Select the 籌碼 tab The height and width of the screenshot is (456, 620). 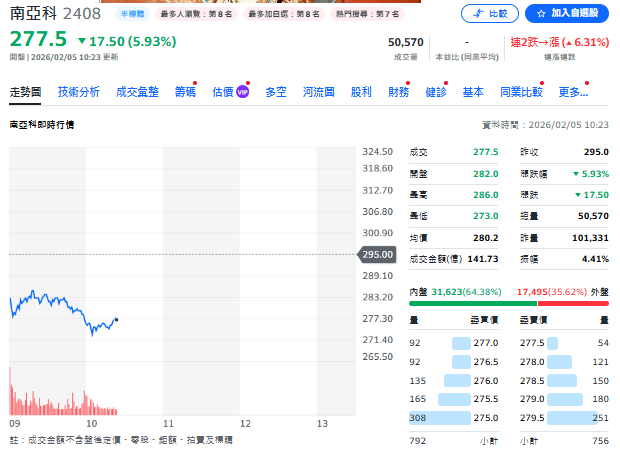point(185,92)
